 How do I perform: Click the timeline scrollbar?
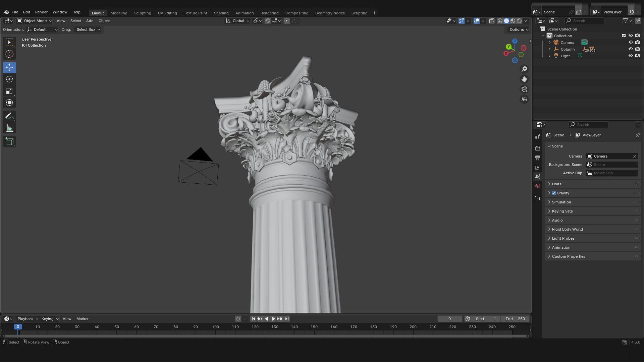[x=265, y=336]
